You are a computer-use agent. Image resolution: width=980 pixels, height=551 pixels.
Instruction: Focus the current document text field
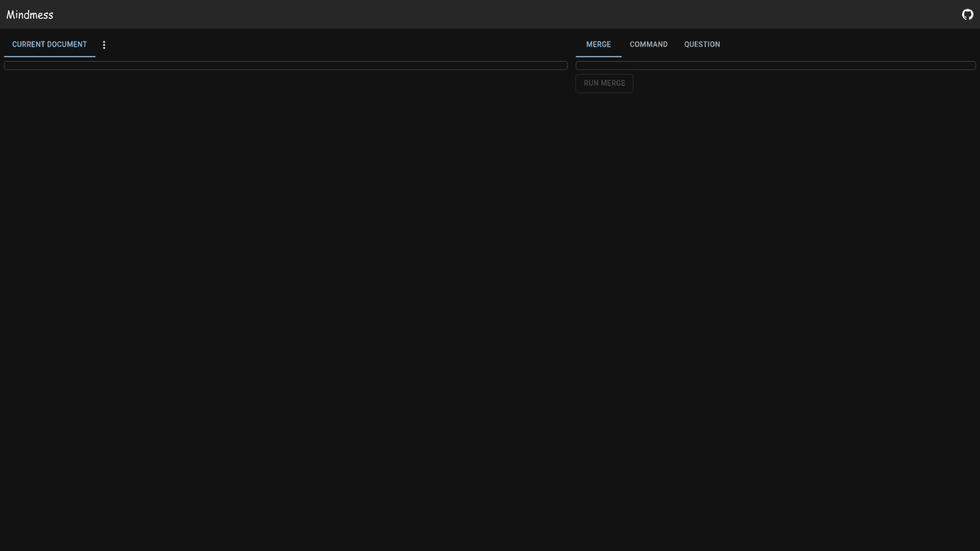286,65
